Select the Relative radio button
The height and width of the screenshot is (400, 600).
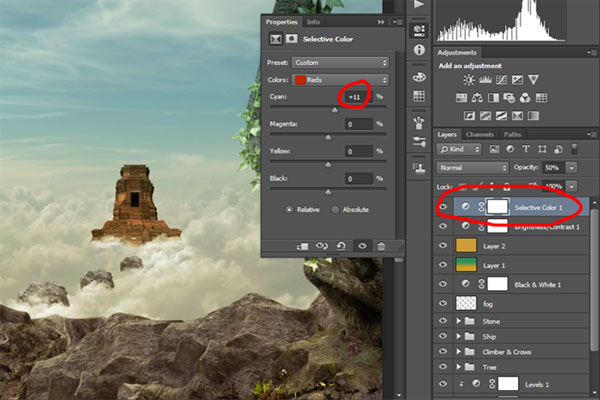point(290,210)
